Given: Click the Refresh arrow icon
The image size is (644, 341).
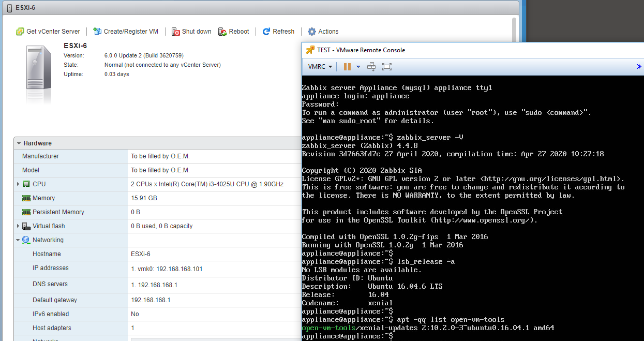Looking at the screenshot, I should tap(266, 32).
